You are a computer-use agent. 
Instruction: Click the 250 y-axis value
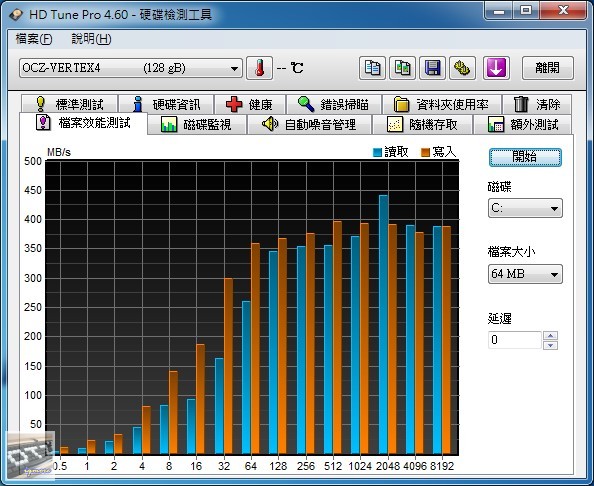[x=33, y=307]
